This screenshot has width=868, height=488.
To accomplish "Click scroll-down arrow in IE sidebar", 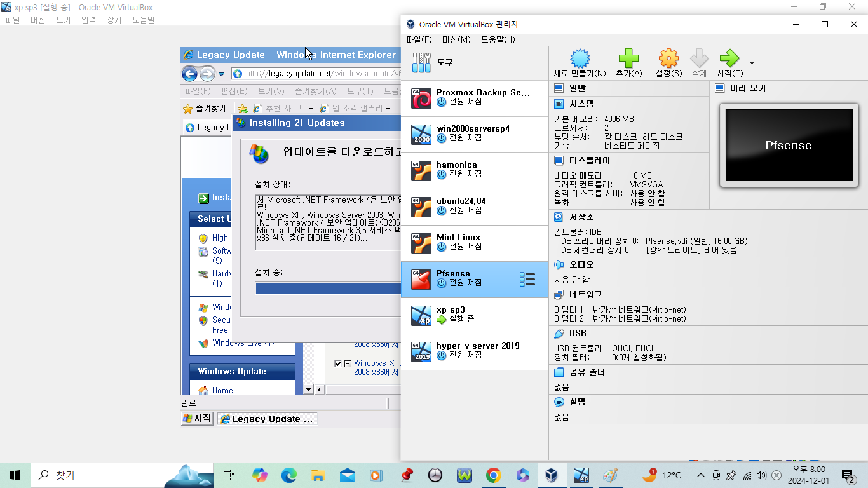I will click(x=309, y=390).
